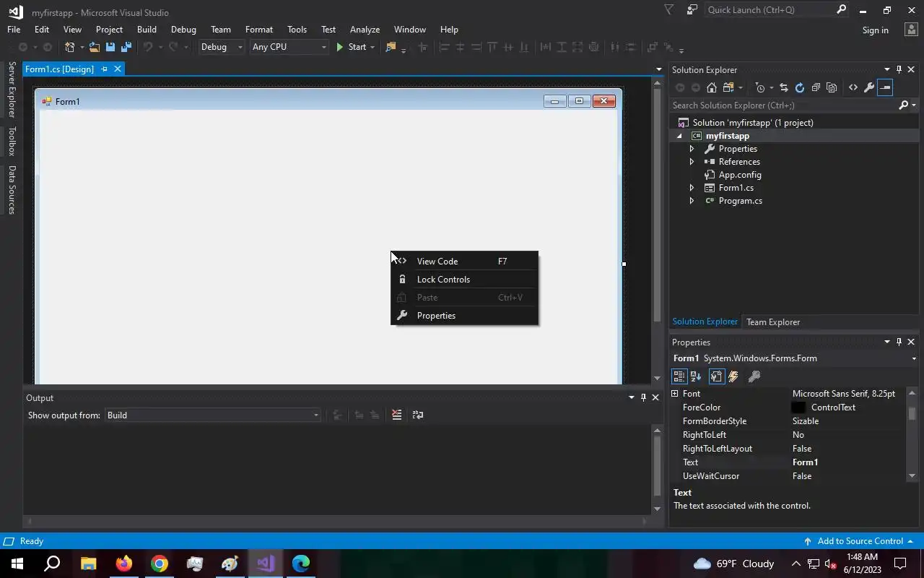Viewport: 924px width, 578px height.
Task: Click the Properties panel vertical scrollbar thumb
Action: tap(912, 413)
